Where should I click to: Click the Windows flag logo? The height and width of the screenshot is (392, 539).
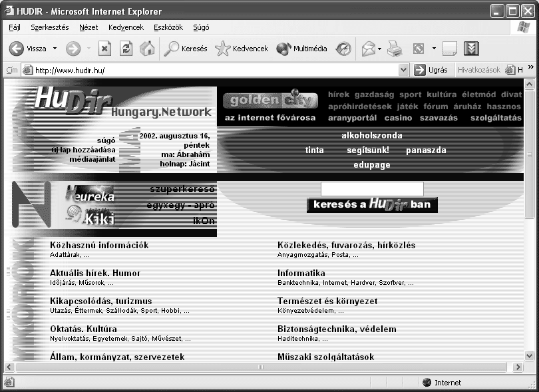point(523,27)
